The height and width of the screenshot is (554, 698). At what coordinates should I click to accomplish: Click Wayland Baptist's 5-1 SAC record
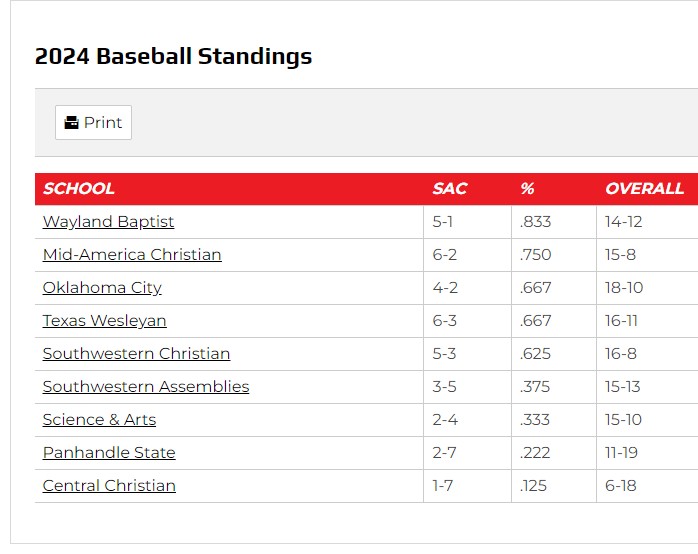pos(443,222)
